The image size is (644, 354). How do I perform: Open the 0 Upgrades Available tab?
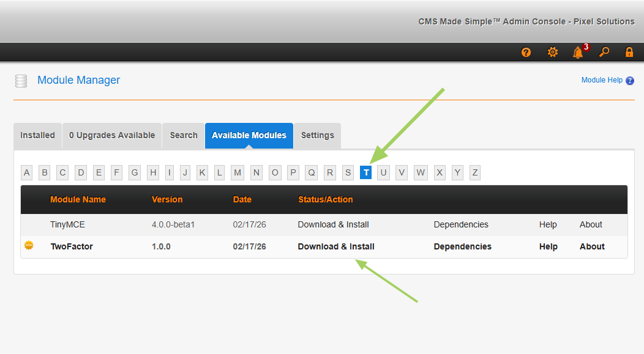point(112,136)
